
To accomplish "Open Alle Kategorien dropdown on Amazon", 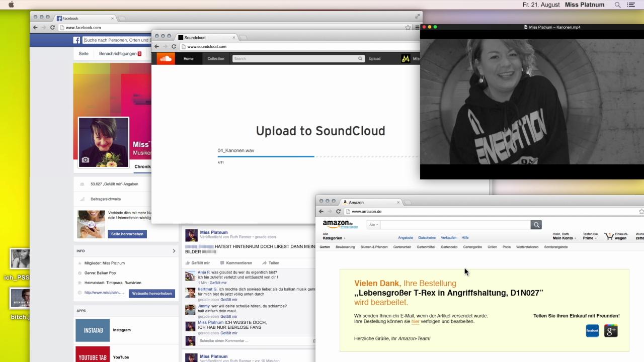I will (334, 236).
